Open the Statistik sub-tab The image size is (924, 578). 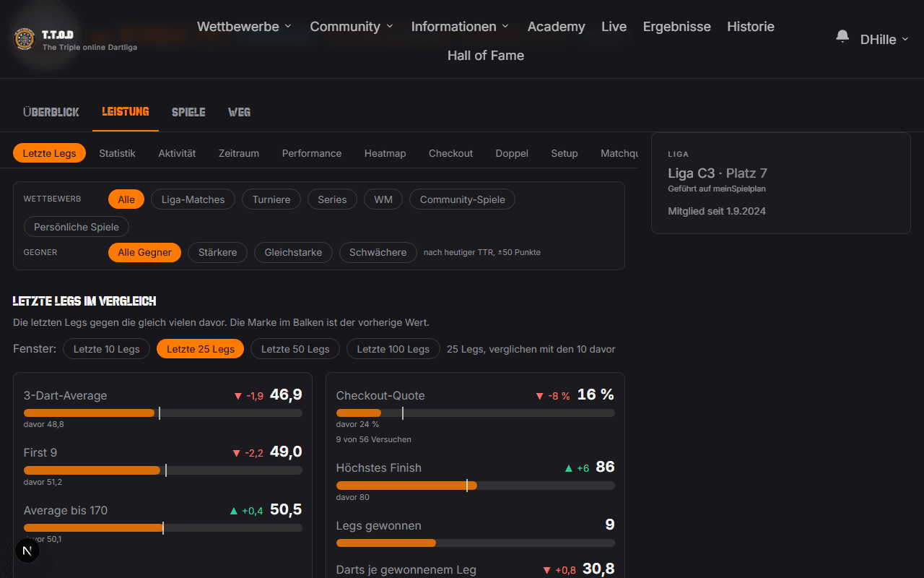pyautogui.click(x=117, y=153)
